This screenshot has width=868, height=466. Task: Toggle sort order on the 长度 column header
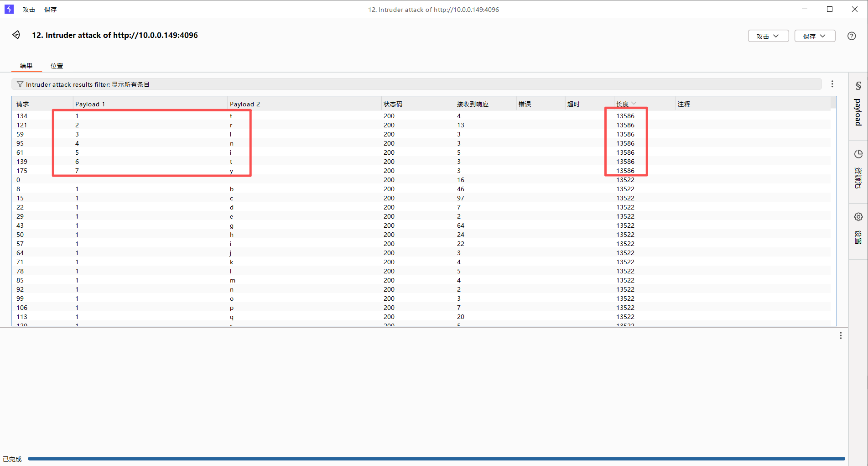coord(645,104)
